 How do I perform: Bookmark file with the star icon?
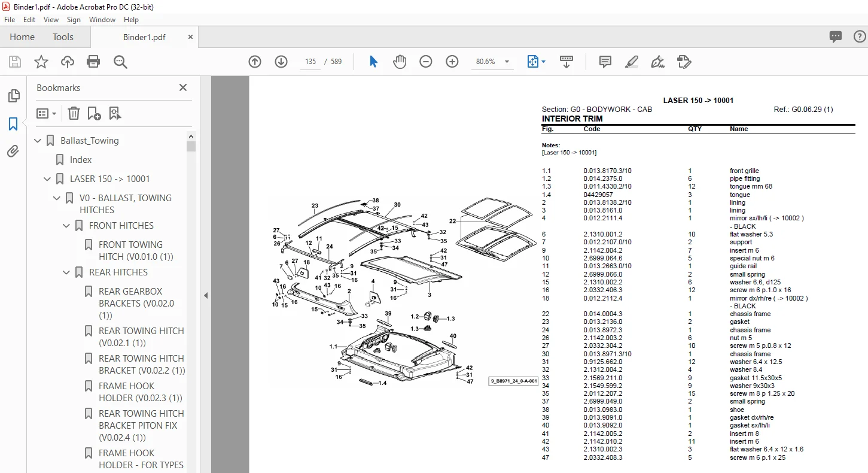click(x=41, y=62)
